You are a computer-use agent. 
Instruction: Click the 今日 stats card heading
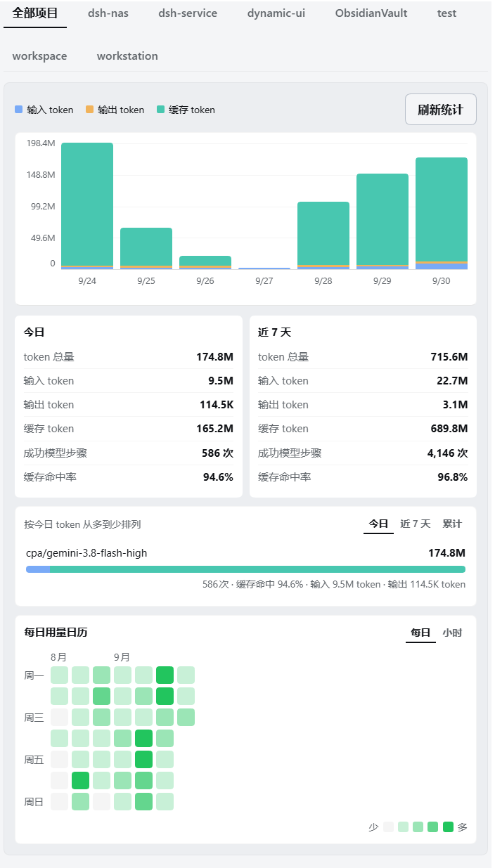pos(34,332)
